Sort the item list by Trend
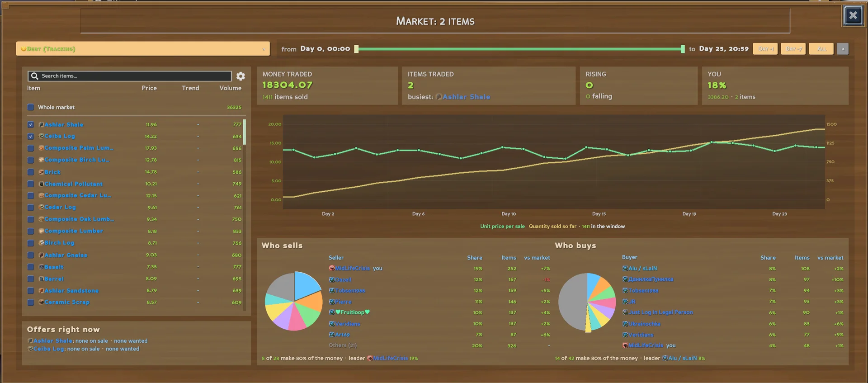This screenshot has width=868, height=383. click(190, 88)
